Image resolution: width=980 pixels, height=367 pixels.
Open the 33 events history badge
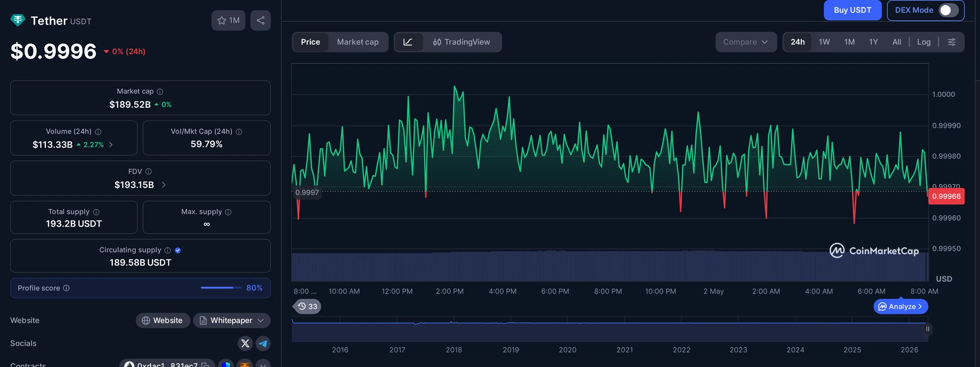[307, 306]
